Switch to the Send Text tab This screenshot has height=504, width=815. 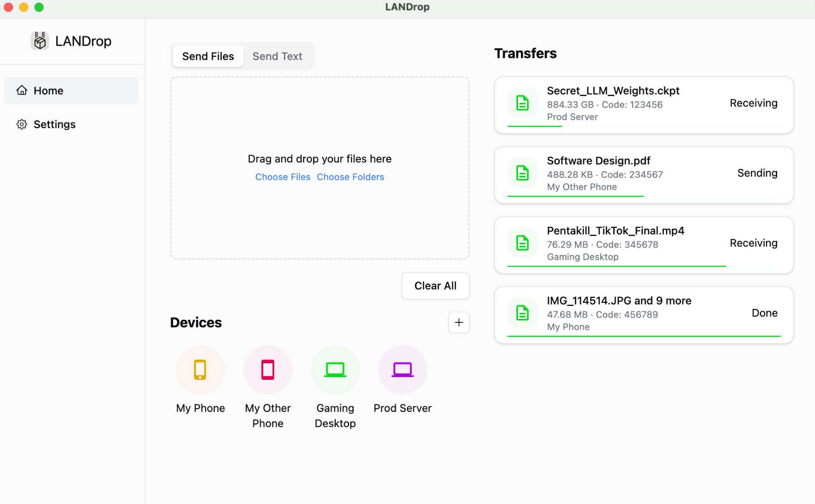tap(277, 56)
